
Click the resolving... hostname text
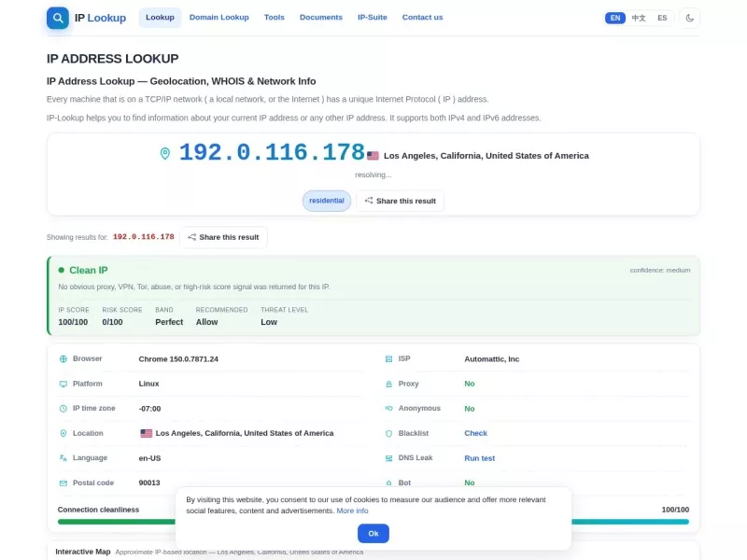[373, 175]
